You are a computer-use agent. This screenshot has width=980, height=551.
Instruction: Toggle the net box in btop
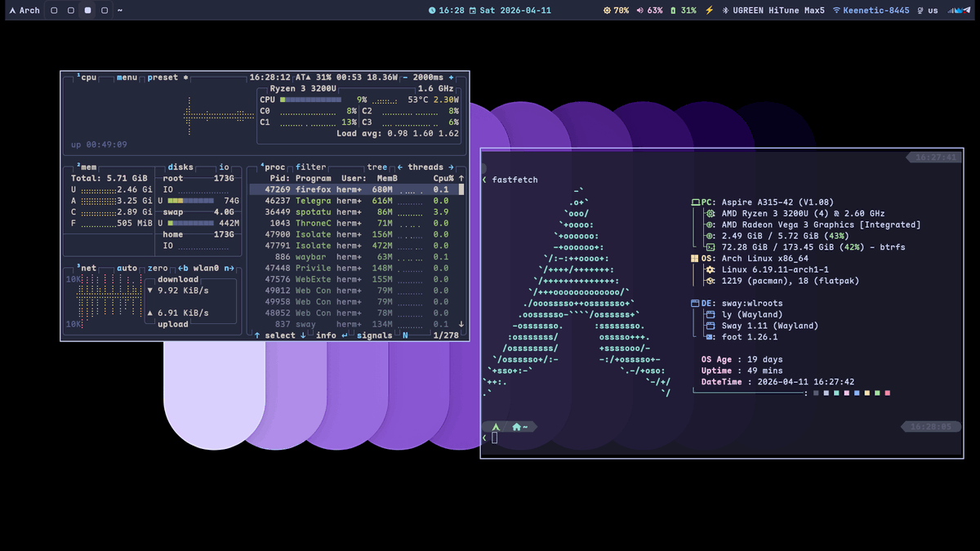[x=87, y=268]
